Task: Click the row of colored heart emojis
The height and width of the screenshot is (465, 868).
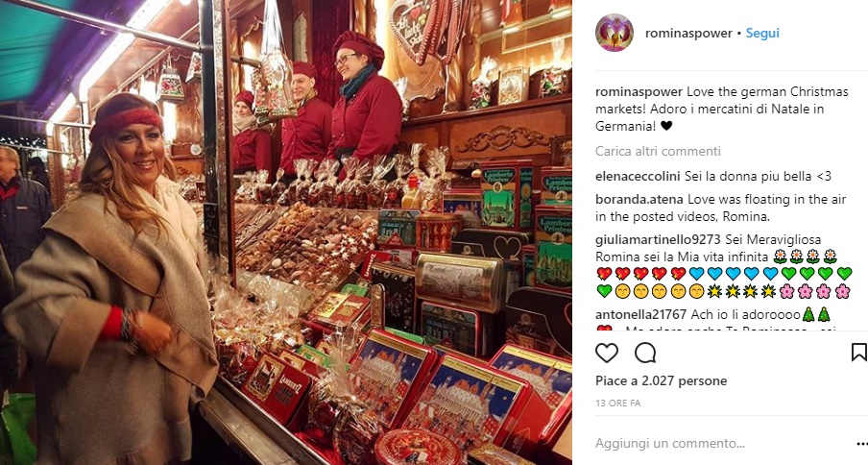Action: (x=724, y=274)
